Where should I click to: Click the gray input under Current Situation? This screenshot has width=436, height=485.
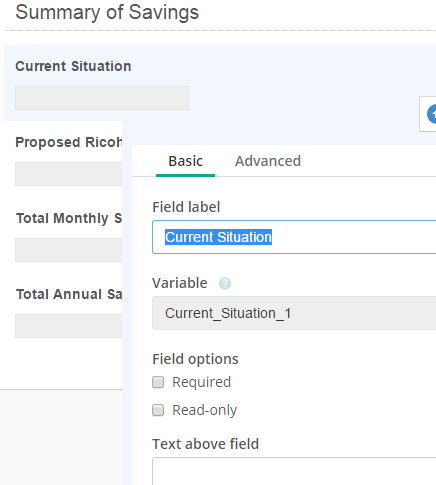coord(102,98)
